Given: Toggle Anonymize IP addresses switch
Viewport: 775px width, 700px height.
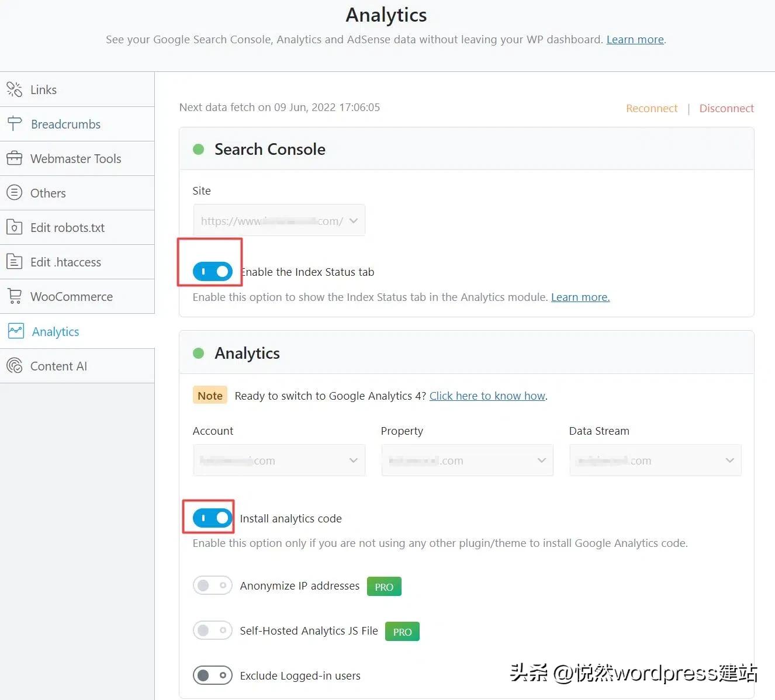Looking at the screenshot, I should pos(213,585).
